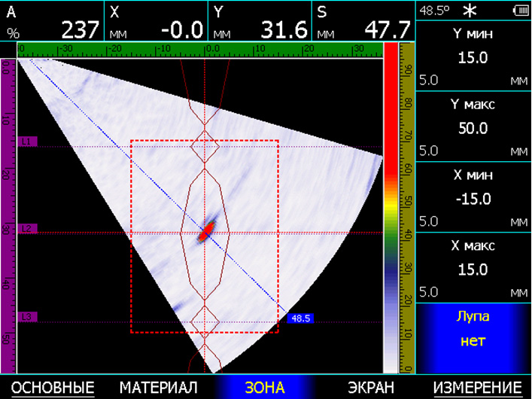Select the X макс parameter field

[x=473, y=268]
